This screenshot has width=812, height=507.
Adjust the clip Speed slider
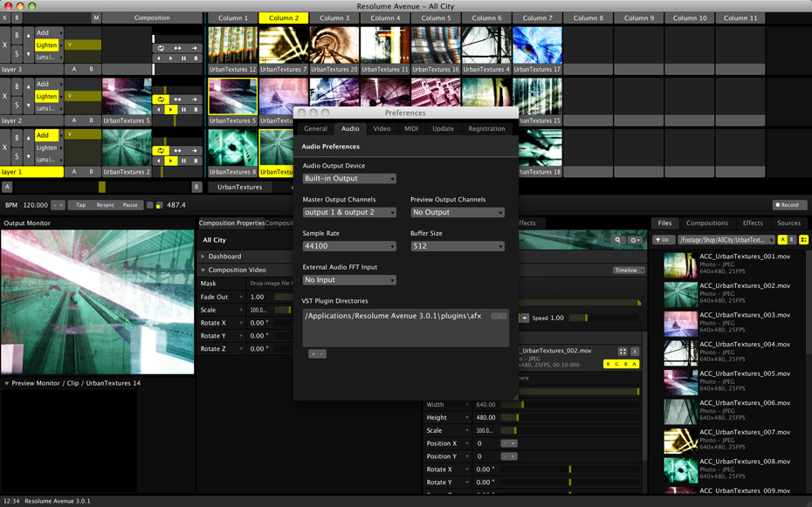pyautogui.click(x=604, y=319)
